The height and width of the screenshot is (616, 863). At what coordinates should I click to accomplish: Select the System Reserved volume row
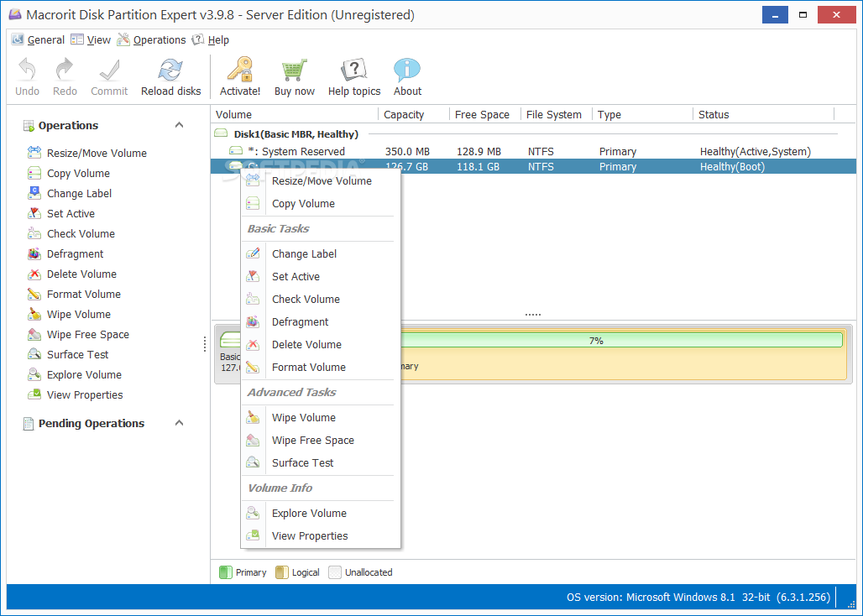(533, 151)
